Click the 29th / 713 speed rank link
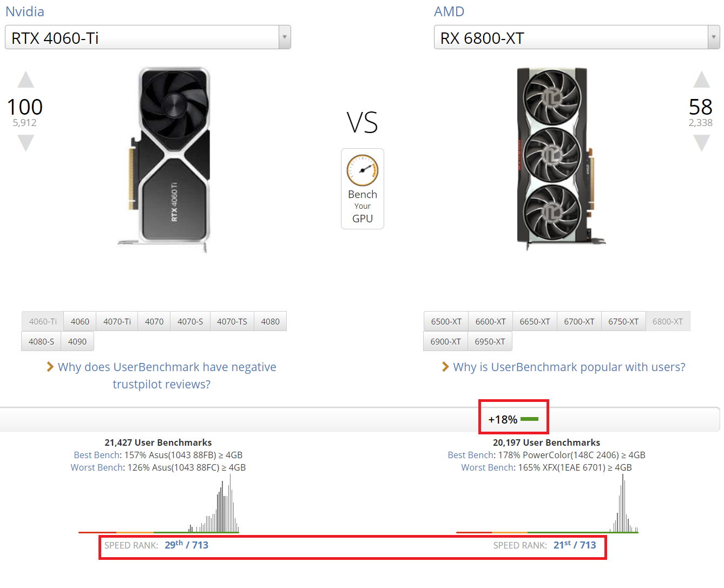This screenshot has width=724, height=588. 186,545
